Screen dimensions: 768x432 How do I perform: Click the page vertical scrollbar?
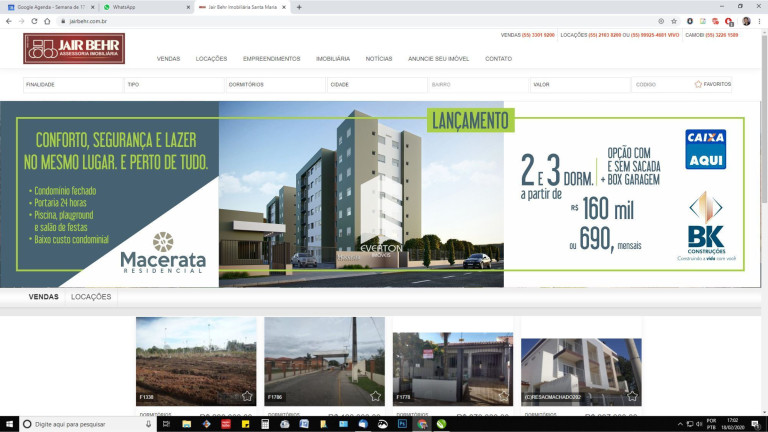(x=764, y=118)
